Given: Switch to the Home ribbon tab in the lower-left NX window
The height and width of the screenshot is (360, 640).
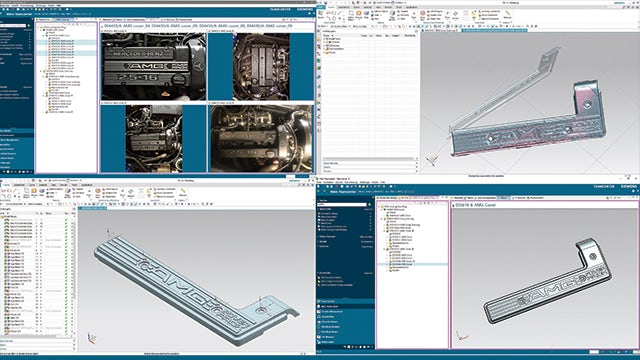Looking at the screenshot, I should coord(6,185).
